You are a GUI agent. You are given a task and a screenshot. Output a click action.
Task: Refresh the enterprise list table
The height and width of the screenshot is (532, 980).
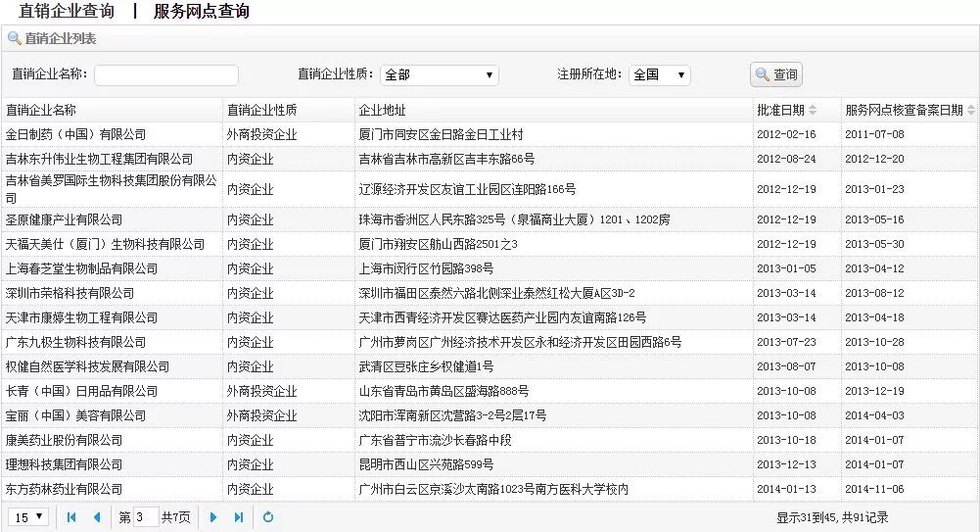(x=268, y=517)
